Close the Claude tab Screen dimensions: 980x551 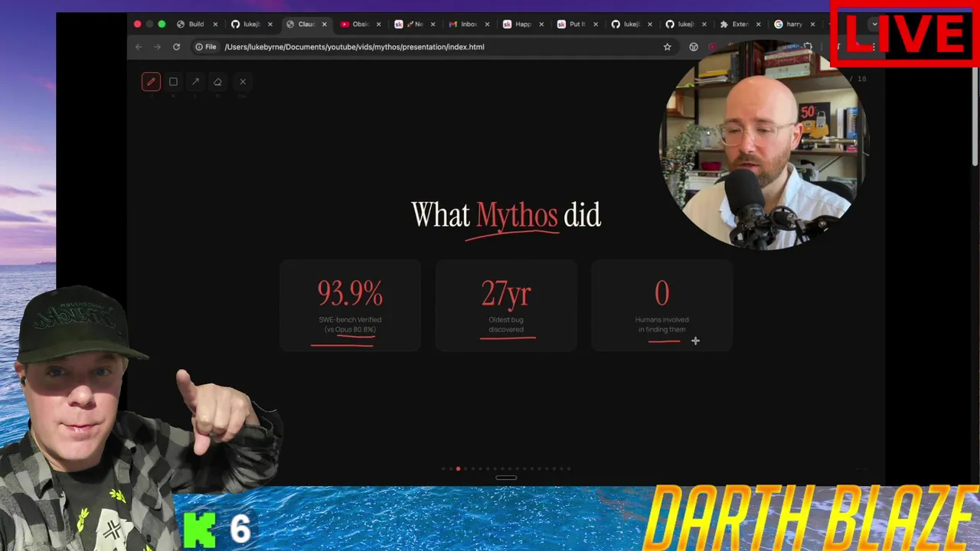coord(324,24)
